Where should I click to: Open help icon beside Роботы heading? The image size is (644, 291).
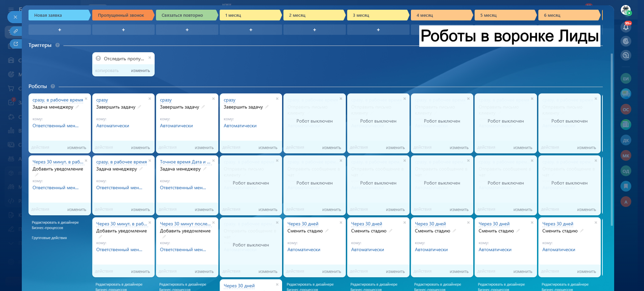pos(53,86)
